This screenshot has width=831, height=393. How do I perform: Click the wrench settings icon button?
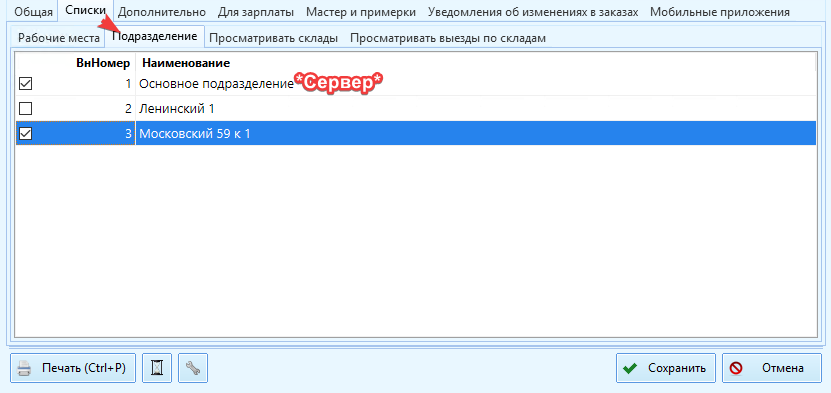coord(193,368)
